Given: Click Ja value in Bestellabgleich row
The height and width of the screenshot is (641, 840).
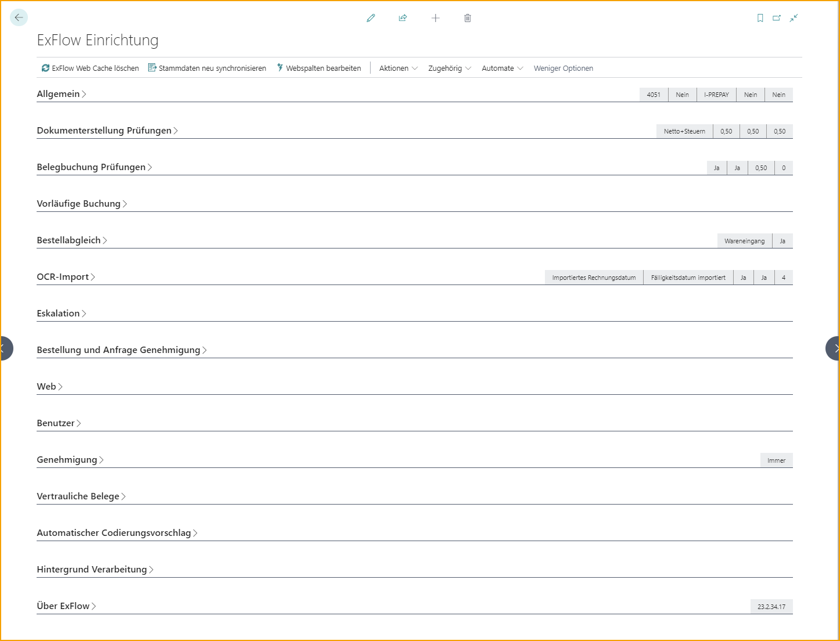Looking at the screenshot, I should (x=782, y=241).
